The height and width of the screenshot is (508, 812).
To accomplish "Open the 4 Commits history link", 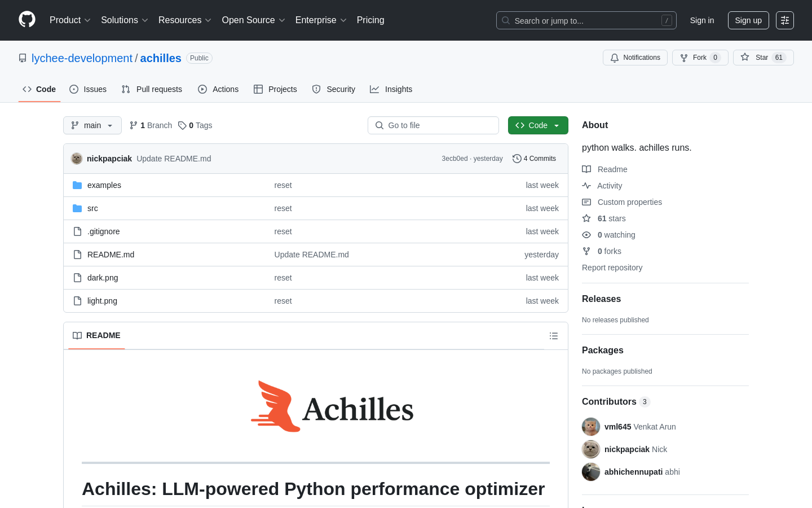I will pos(534,159).
